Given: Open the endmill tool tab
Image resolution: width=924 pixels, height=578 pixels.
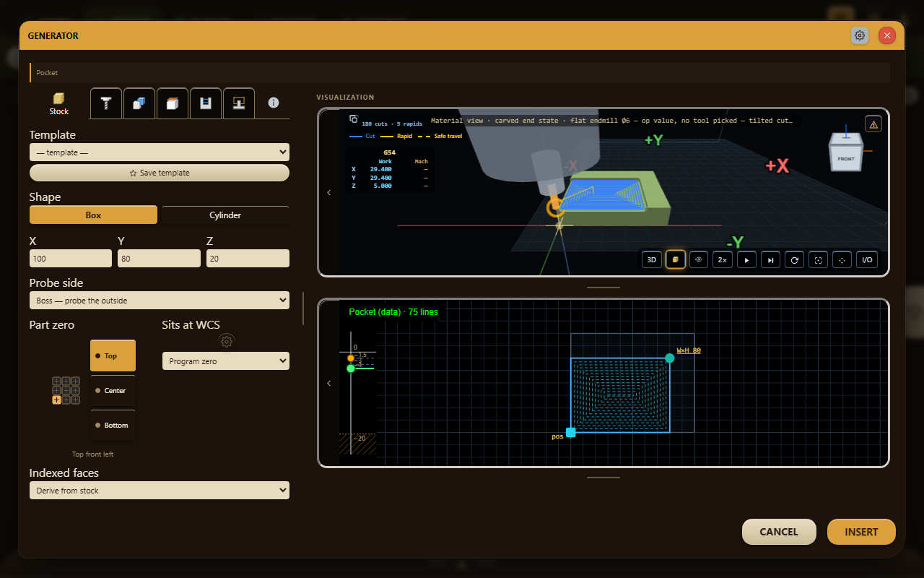Looking at the screenshot, I should [106, 103].
